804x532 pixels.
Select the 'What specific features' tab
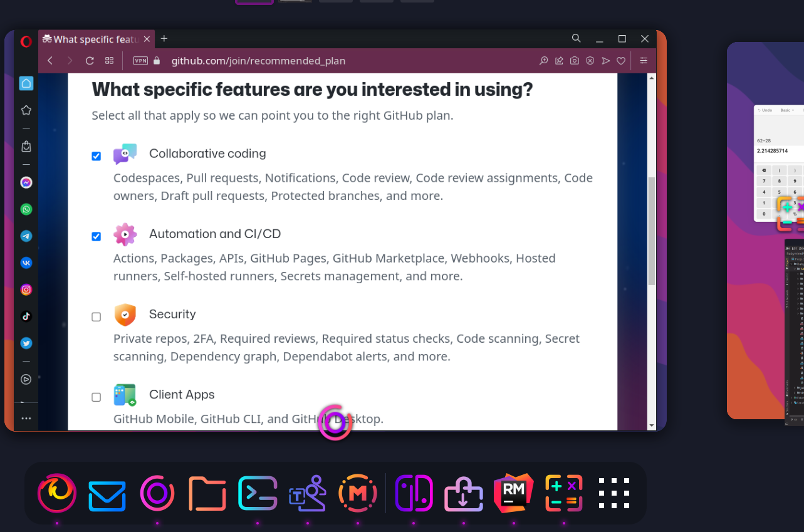point(97,39)
